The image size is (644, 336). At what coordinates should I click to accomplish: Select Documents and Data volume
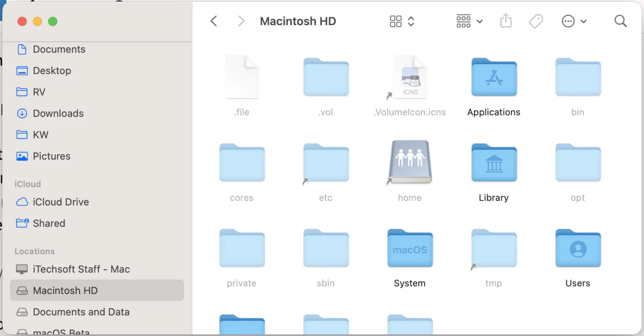[x=97, y=312]
